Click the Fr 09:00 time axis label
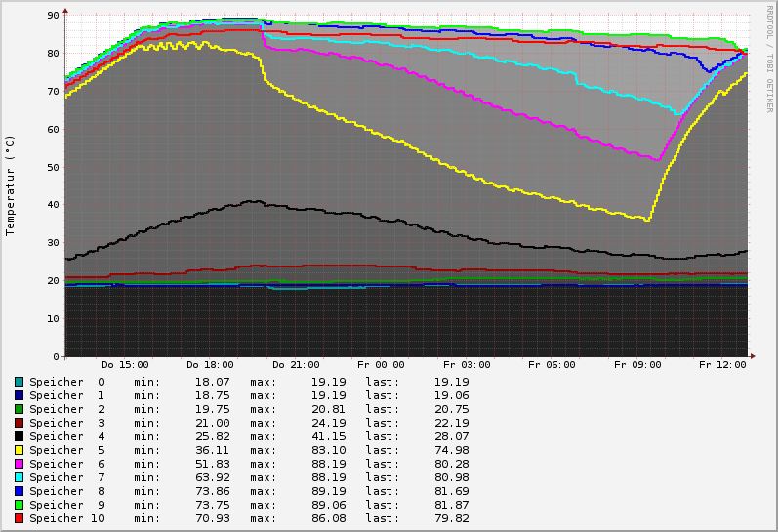 tap(637, 365)
